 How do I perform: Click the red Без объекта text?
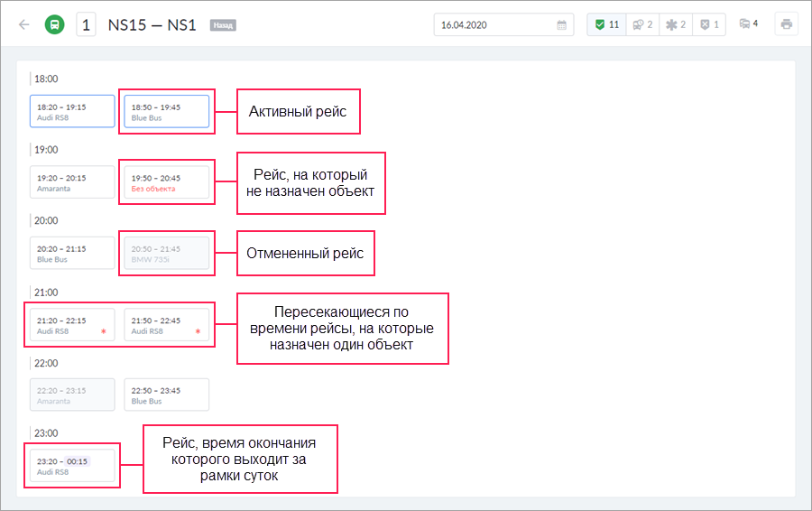click(x=153, y=189)
